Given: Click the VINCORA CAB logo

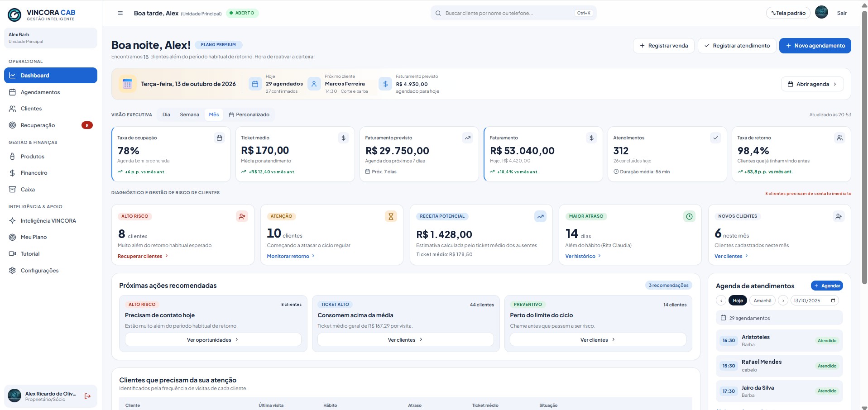Looking at the screenshot, I should pos(41,14).
